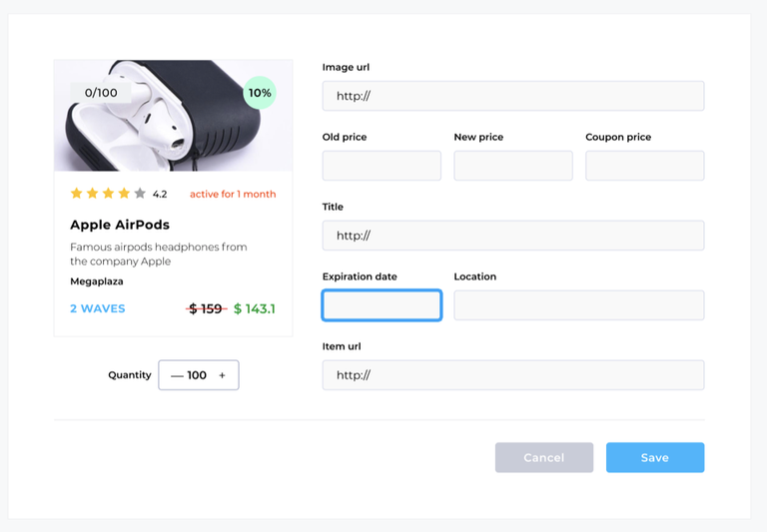Click into the Title input

point(512,236)
